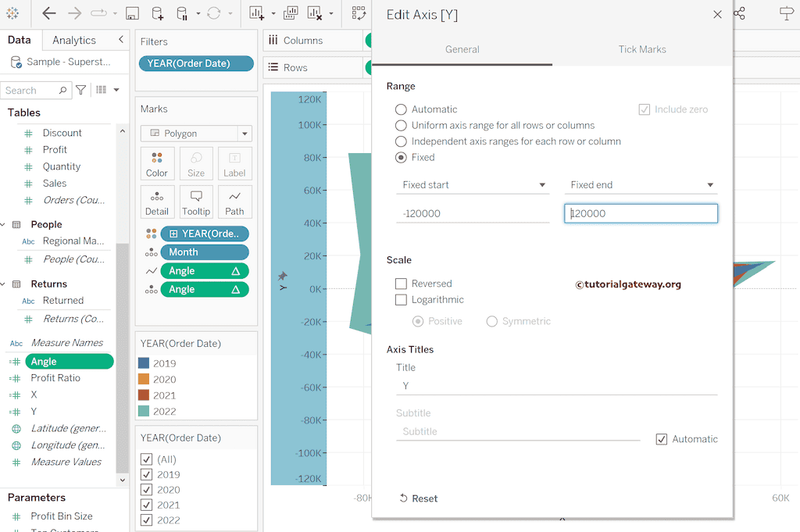This screenshot has width=800, height=532.
Task: Click the YEAR(Order Date) filter pill
Action: coord(196,63)
